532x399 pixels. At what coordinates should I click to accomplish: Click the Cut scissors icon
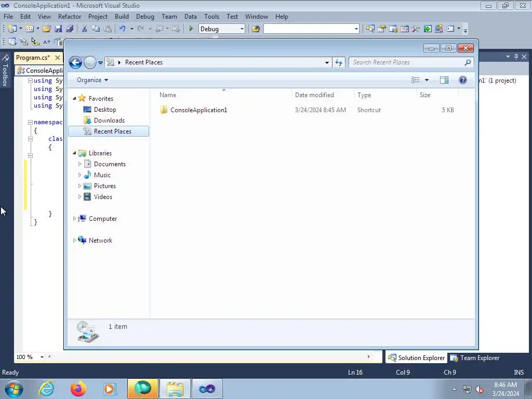point(85,29)
